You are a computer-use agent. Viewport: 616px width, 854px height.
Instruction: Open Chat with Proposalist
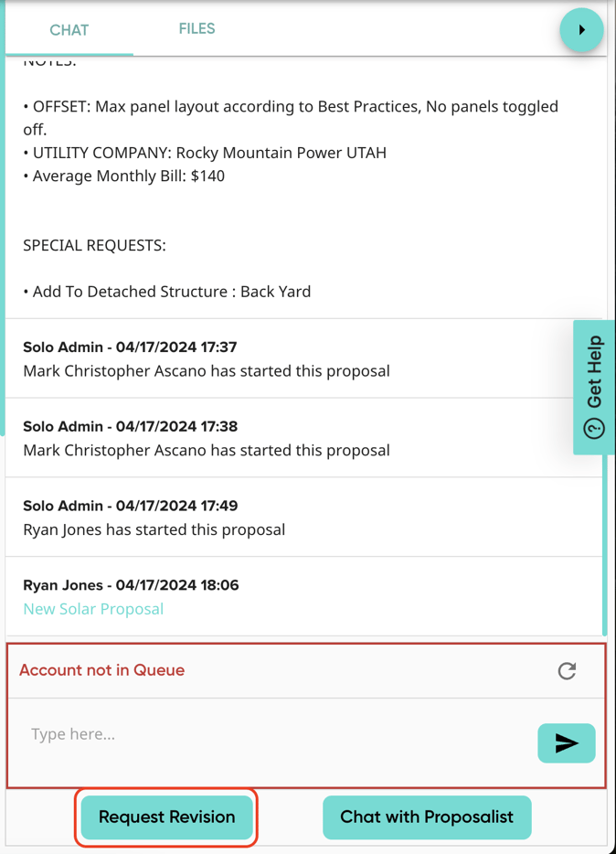pos(427,817)
